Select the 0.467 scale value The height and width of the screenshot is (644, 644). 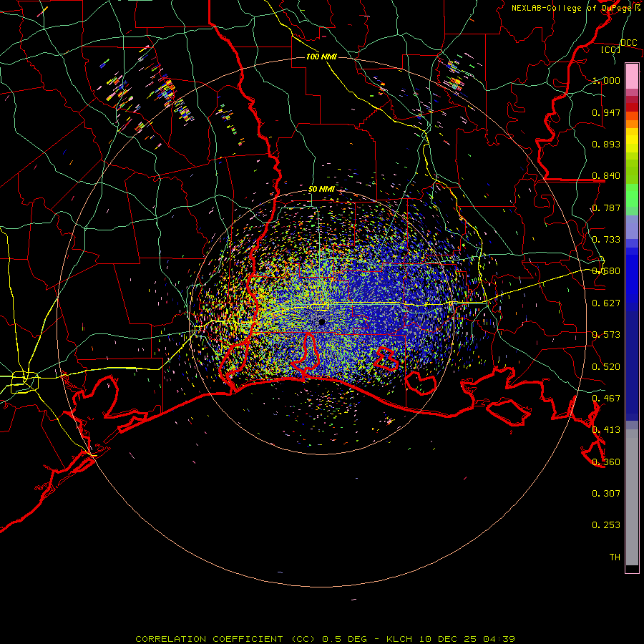click(x=606, y=399)
